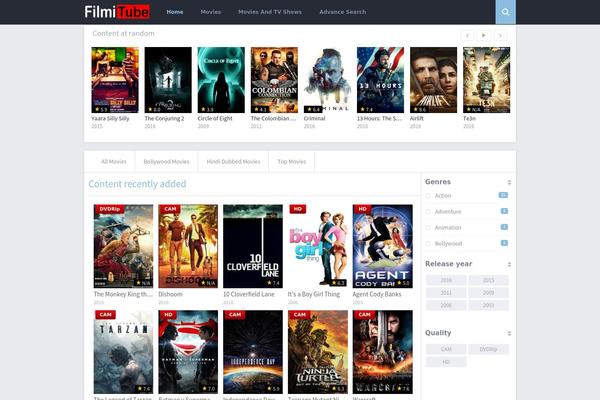
Task: Click the Action genre count badge
Action: 503,195
